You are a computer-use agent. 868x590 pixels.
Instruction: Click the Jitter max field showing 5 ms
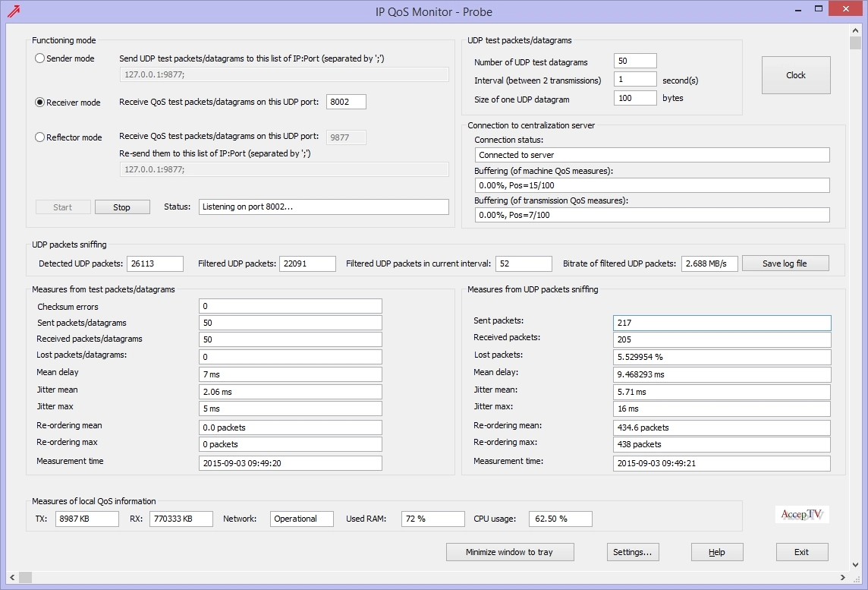(x=291, y=409)
